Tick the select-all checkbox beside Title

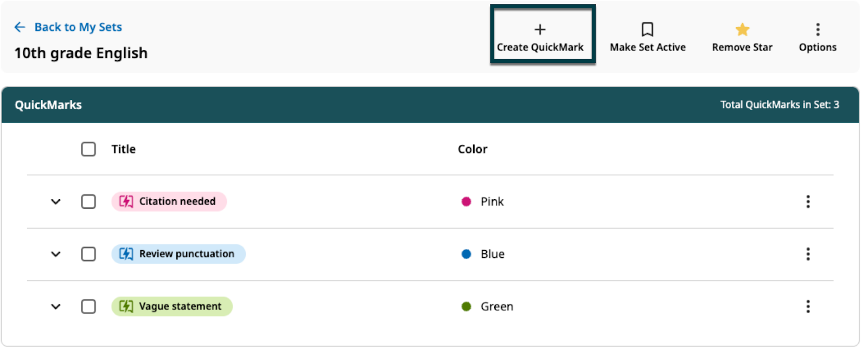[88, 149]
